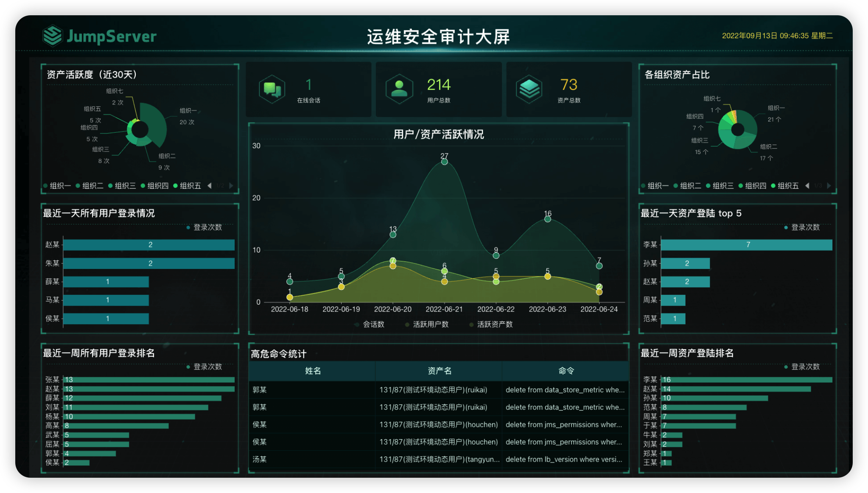868x493 pixels.
Task: Click the total users person icon
Action: click(399, 89)
